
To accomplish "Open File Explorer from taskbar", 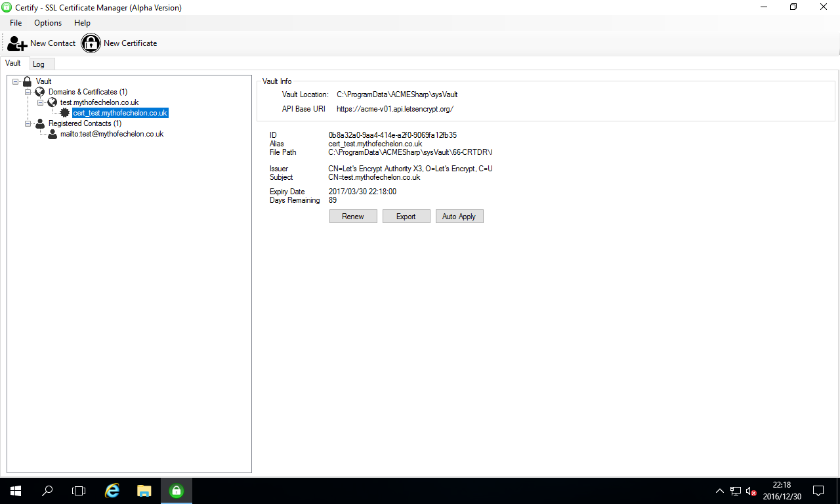I will [x=144, y=490].
